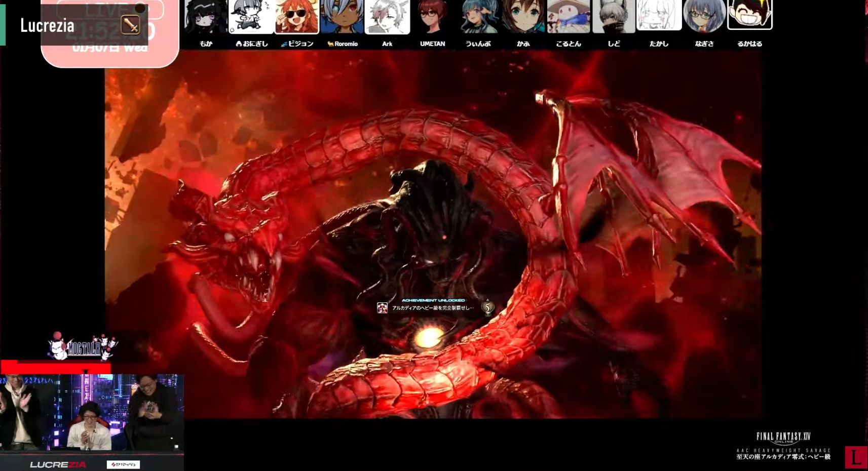The width and height of the screenshot is (868, 471).
Task: Click the AAC HEAVYWEIGHT SAVAGE caption
Action: coord(783,450)
